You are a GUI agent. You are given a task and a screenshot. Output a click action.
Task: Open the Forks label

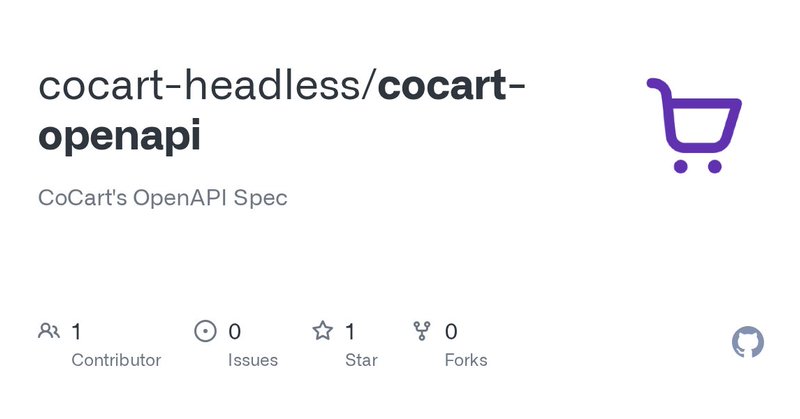pos(466,360)
